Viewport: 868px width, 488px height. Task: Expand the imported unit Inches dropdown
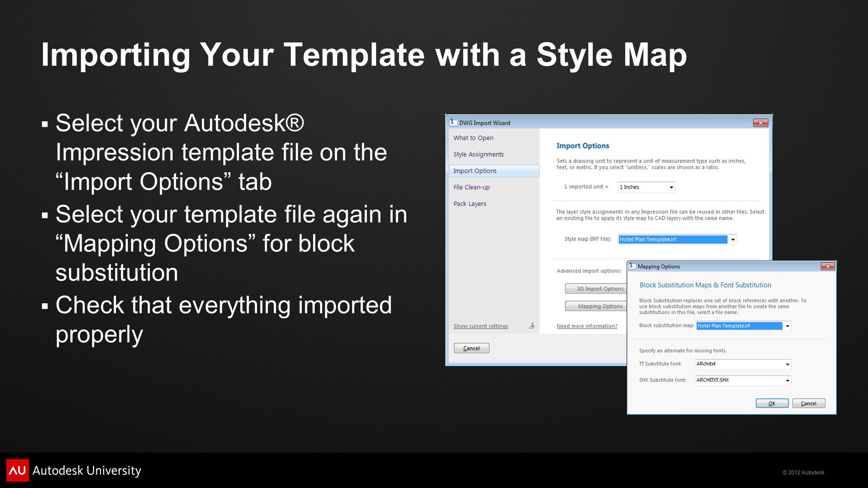click(x=671, y=187)
